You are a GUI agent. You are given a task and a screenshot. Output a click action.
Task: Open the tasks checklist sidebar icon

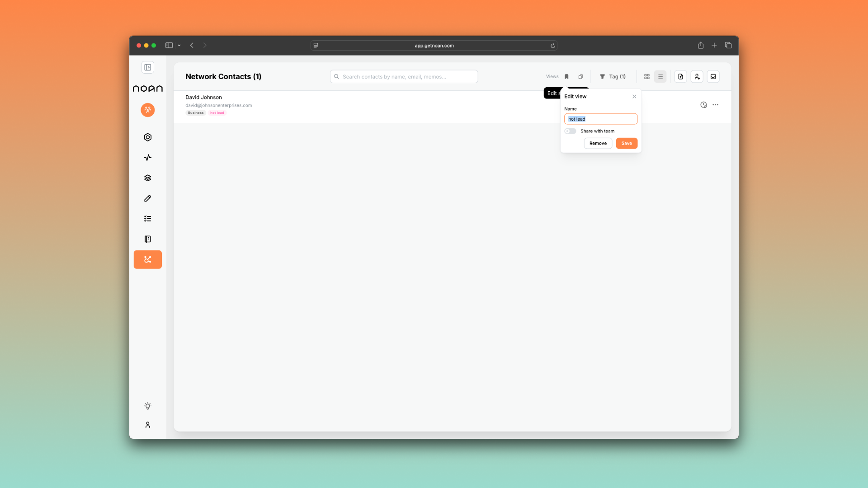(x=148, y=219)
